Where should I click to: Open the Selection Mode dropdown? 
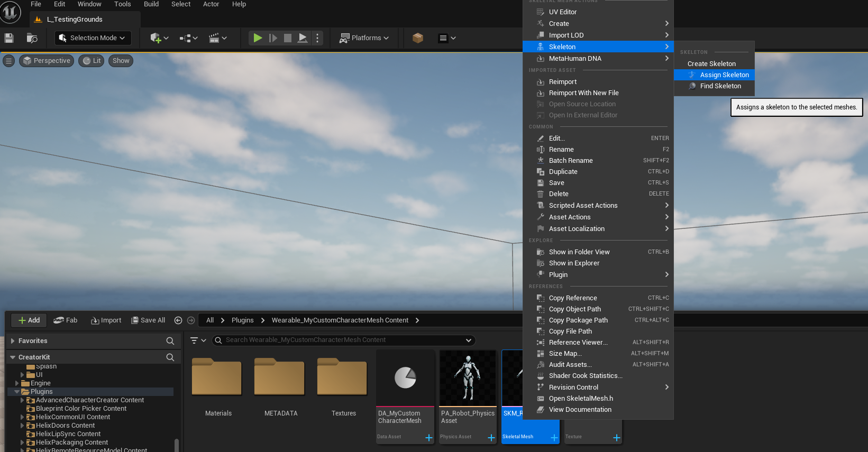click(93, 38)
